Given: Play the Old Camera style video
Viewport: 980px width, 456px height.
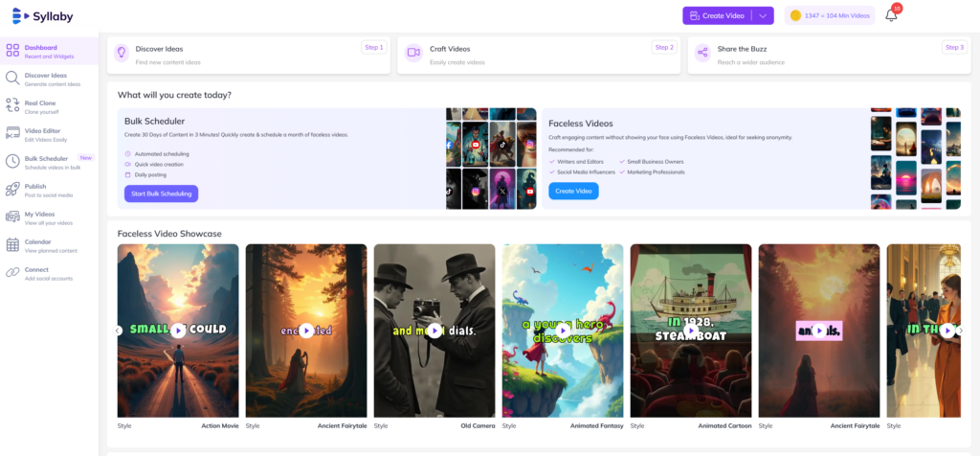Looking at the screenshot, I should click(x=434, y=330).
